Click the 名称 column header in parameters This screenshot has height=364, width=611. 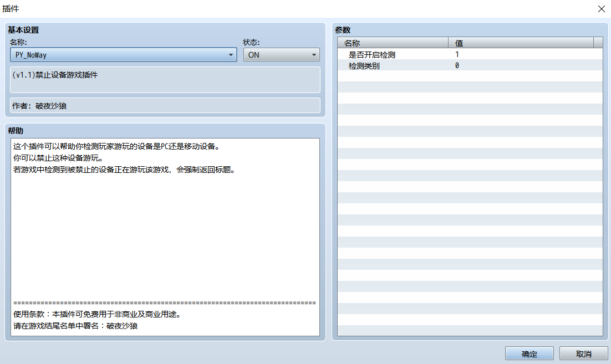393,43
